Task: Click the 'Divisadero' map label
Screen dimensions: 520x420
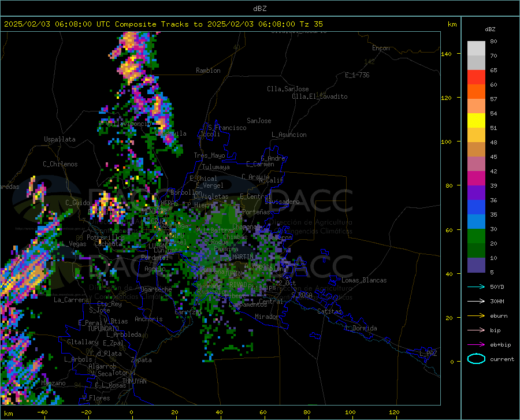Action: click(x=282, y=202)
